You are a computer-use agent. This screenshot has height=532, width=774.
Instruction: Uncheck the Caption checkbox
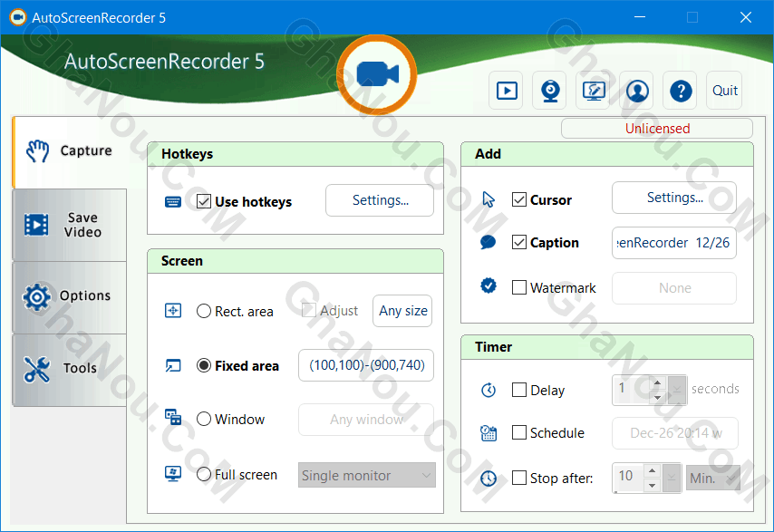[x=518, y=242]
